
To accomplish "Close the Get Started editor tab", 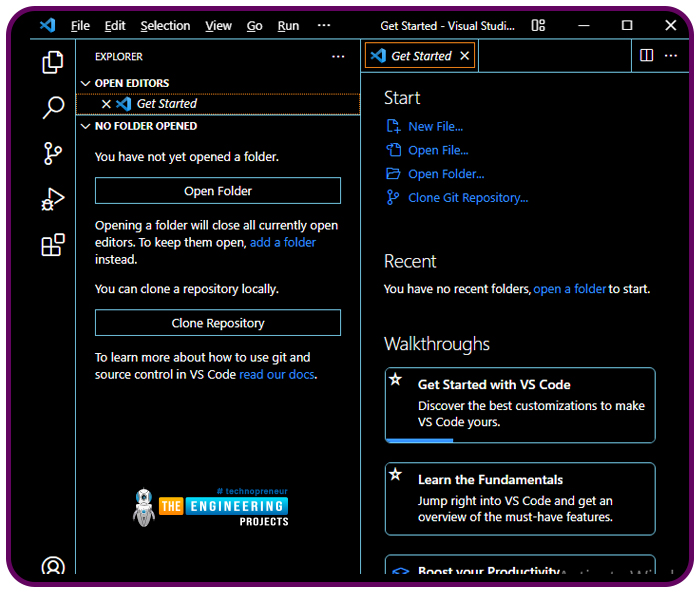I will point(465,56).
